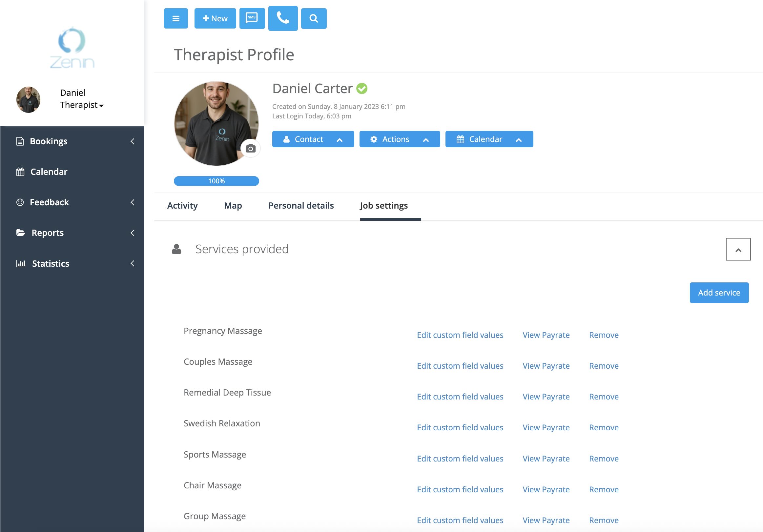Open the search icon
This screenshot has height=532, width=763.
[313, 18]
